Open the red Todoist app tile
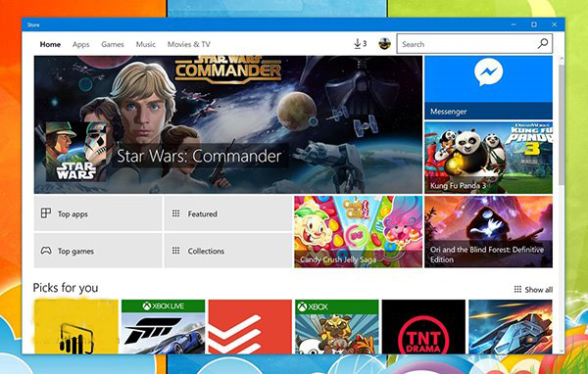Viewport: 588px width, 374px height. click(250, 326)
